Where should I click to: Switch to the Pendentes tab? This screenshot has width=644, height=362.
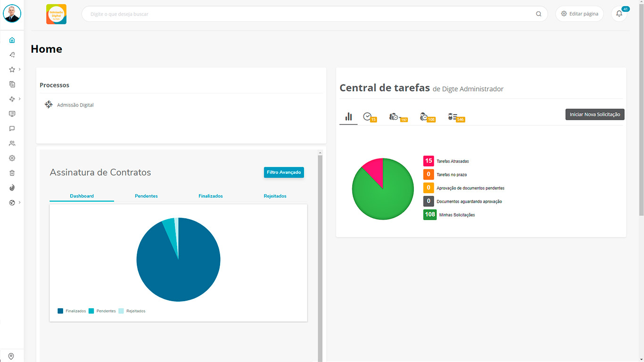click(x=146, y=196)
